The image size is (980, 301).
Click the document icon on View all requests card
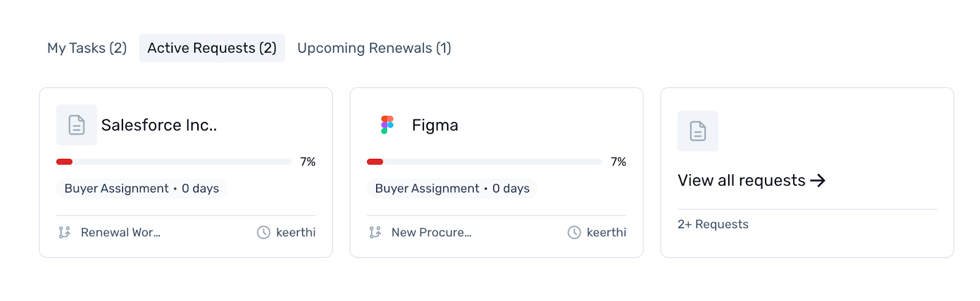pos(698,131)
